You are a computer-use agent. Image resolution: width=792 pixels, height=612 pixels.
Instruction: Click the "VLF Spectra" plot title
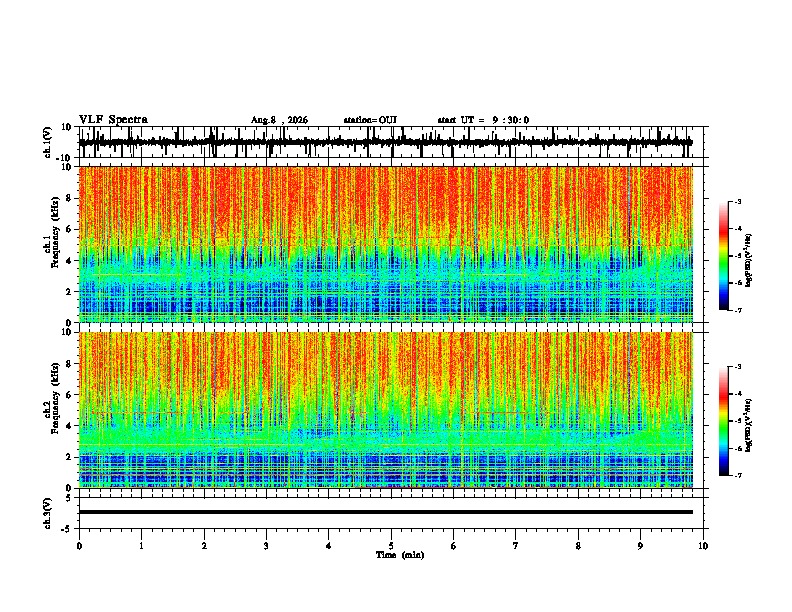[113, 120]
